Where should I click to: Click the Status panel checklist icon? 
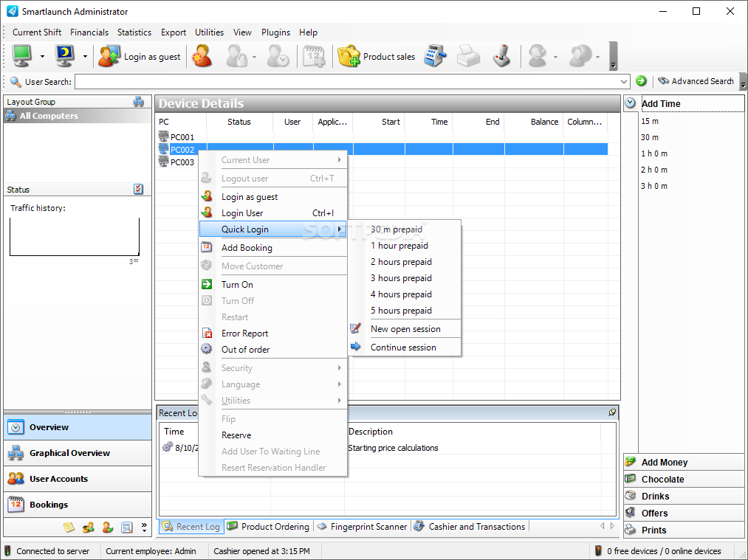click(138, 189)
